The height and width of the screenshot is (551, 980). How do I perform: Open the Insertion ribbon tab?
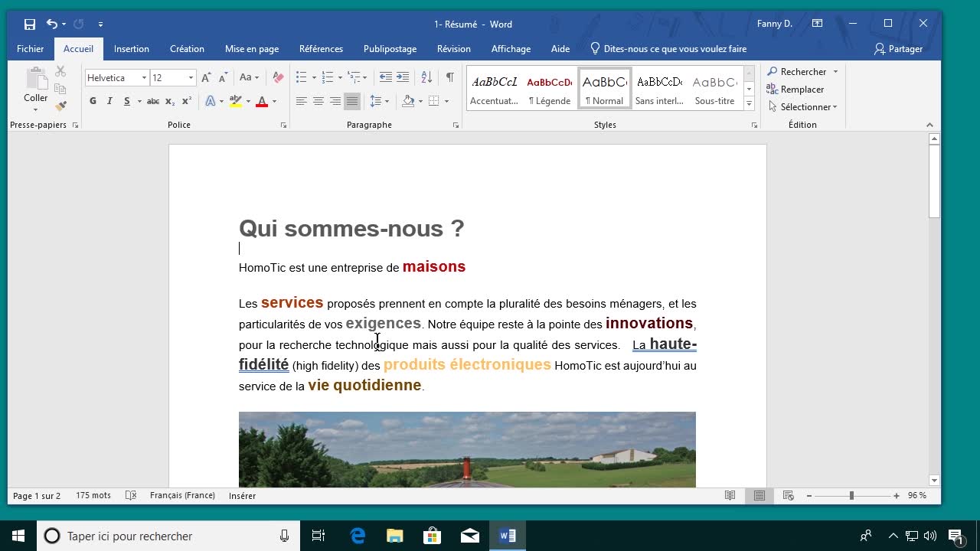coord(132,49)
